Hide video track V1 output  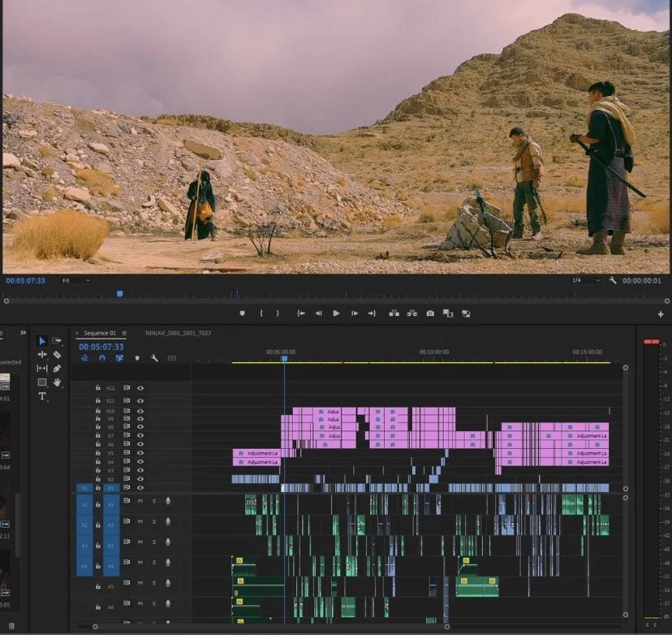[140, 487]
